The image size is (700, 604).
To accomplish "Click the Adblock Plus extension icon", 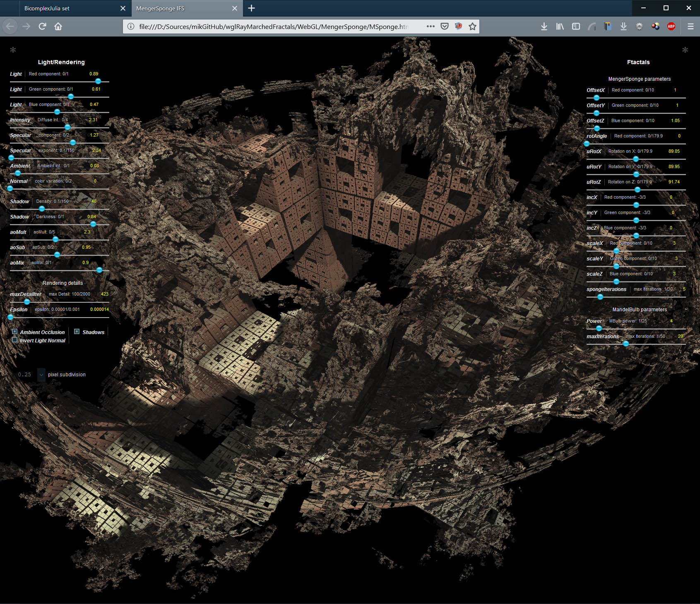I will coord(671,26).
